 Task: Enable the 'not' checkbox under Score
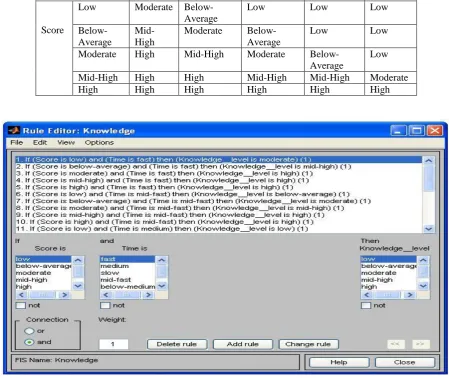(x=21, y=305)
